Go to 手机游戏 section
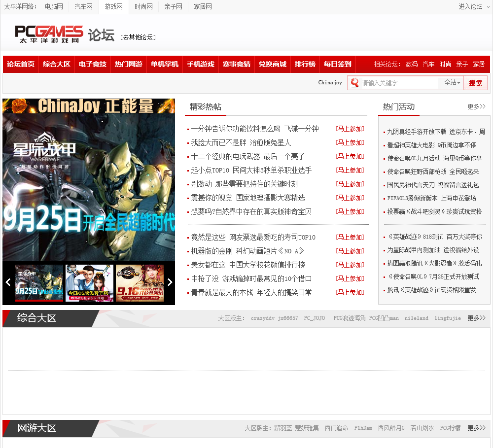This screenshot has height=448, width=493. coord(201,64)
